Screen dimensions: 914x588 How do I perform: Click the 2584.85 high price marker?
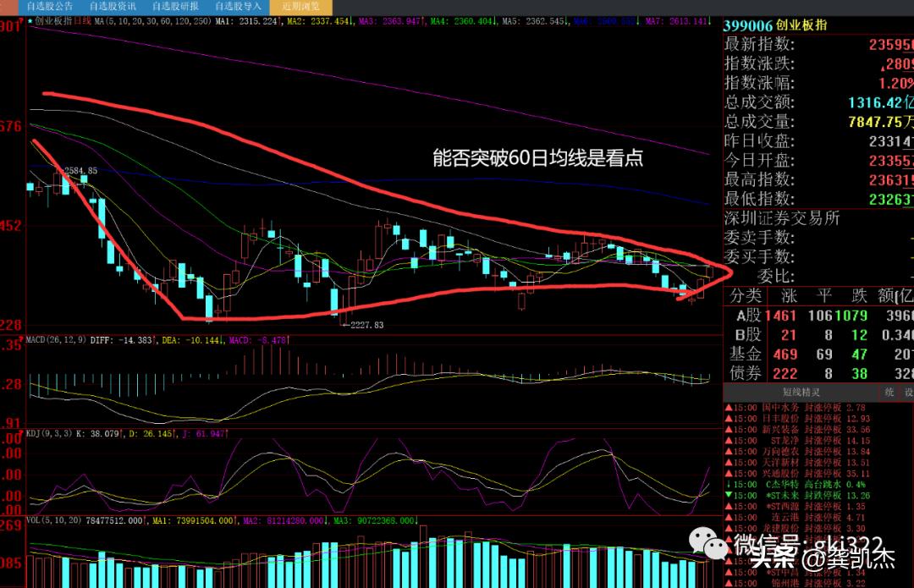pos(80,171)
